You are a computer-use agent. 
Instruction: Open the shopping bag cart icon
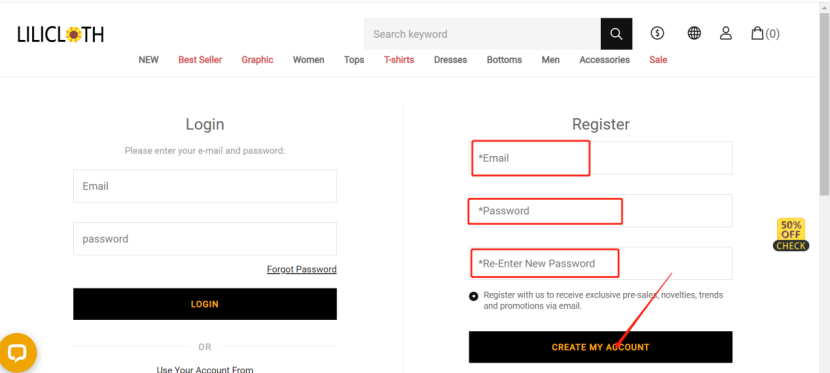coord(765,34)
